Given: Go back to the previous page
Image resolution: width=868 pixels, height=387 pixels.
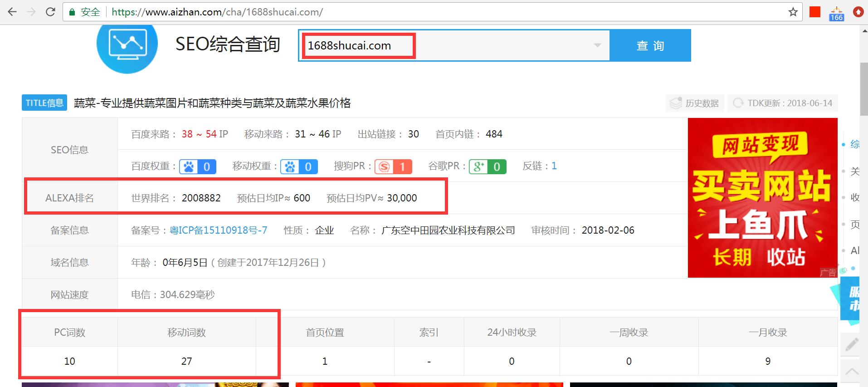Looking at the screenshot, I should [12, 12].
